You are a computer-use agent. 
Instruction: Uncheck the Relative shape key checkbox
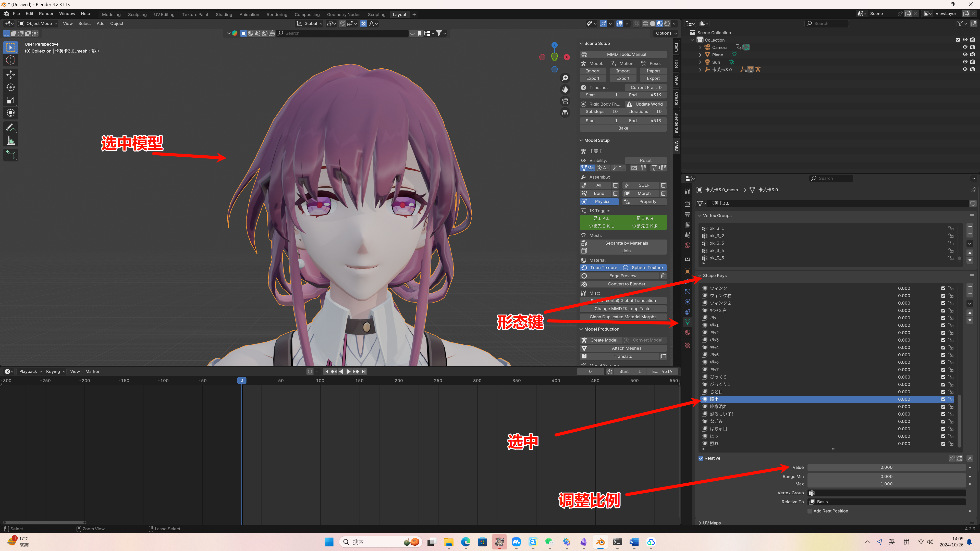coord(701,458)
